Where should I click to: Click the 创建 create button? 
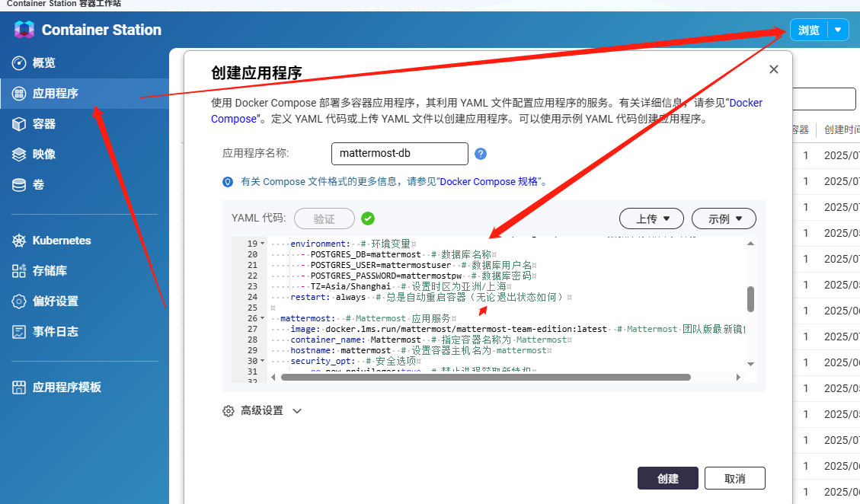pyautogui.click(x=668, y=478)
